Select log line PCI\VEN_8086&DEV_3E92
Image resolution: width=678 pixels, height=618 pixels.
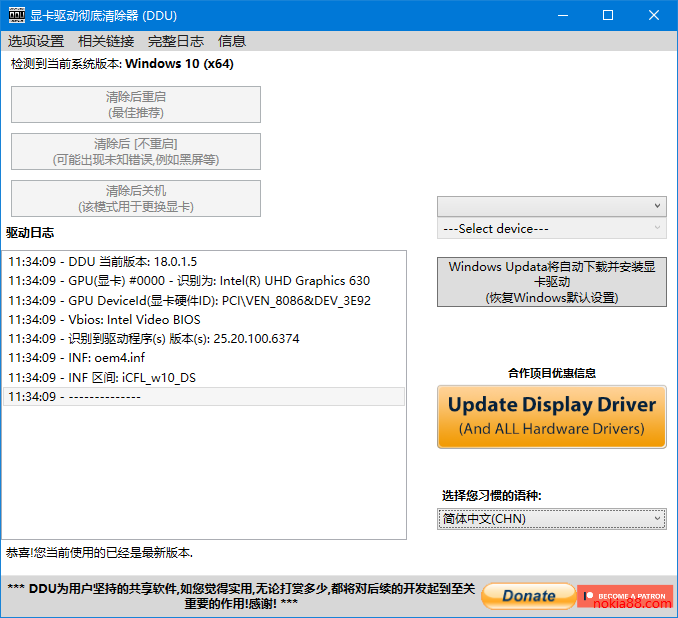[204, 300]
